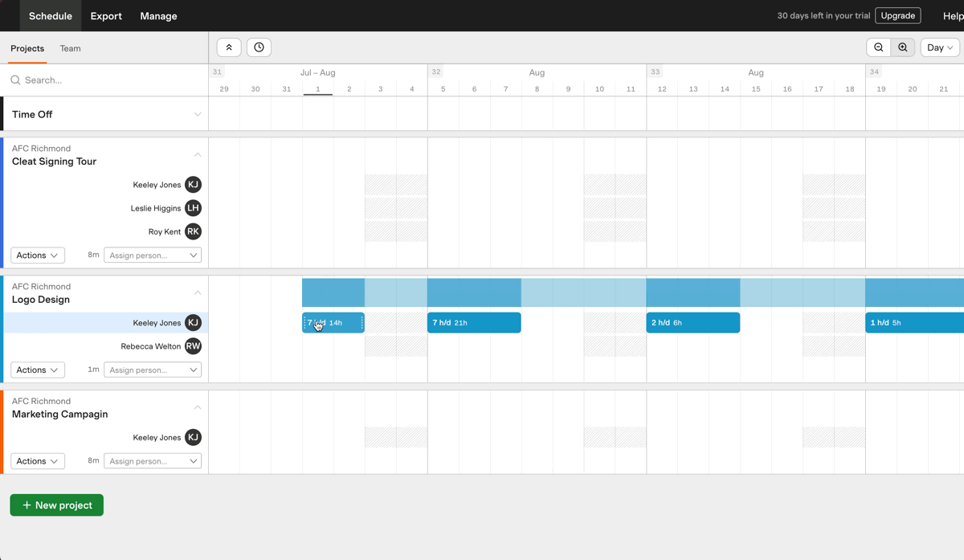Open the Export menu

pyautogui.click(x=106, y=16)
